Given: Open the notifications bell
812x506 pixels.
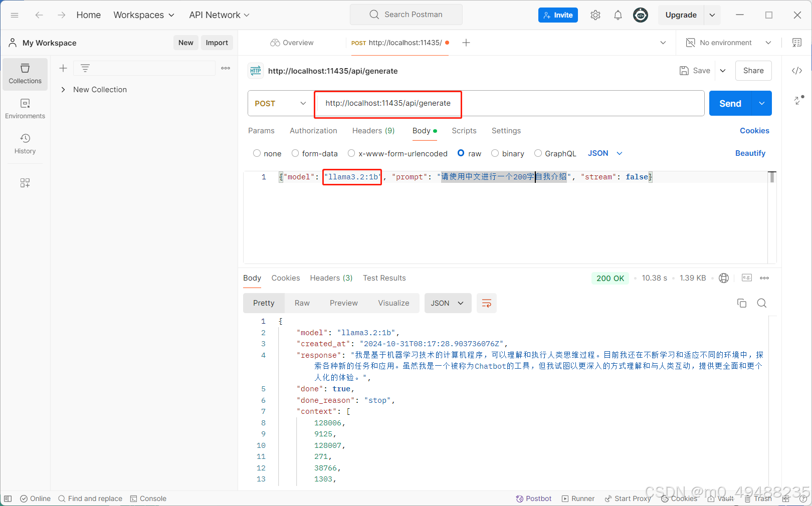Looking at the screenshot, I should (x=618, y=15).
